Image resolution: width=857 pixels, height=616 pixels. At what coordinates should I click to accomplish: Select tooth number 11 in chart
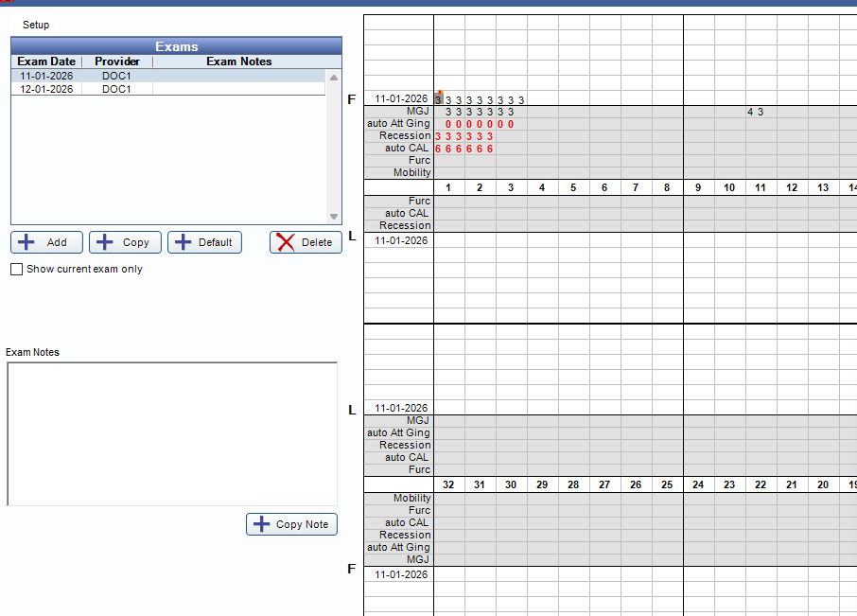[x=761, y=187]
